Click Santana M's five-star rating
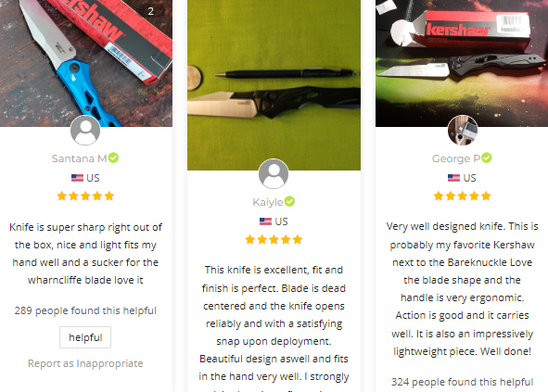Screen dimensions: 548x392 coord(85,196)
